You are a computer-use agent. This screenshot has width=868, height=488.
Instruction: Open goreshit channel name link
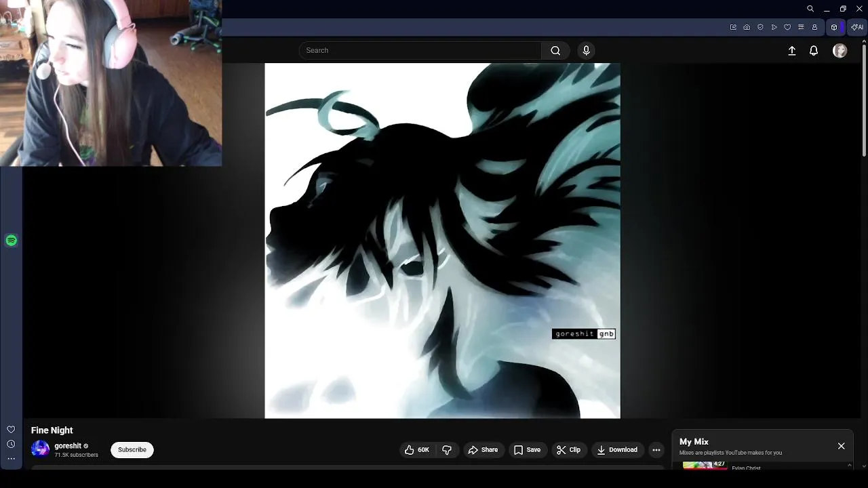(x=68, y=446)
